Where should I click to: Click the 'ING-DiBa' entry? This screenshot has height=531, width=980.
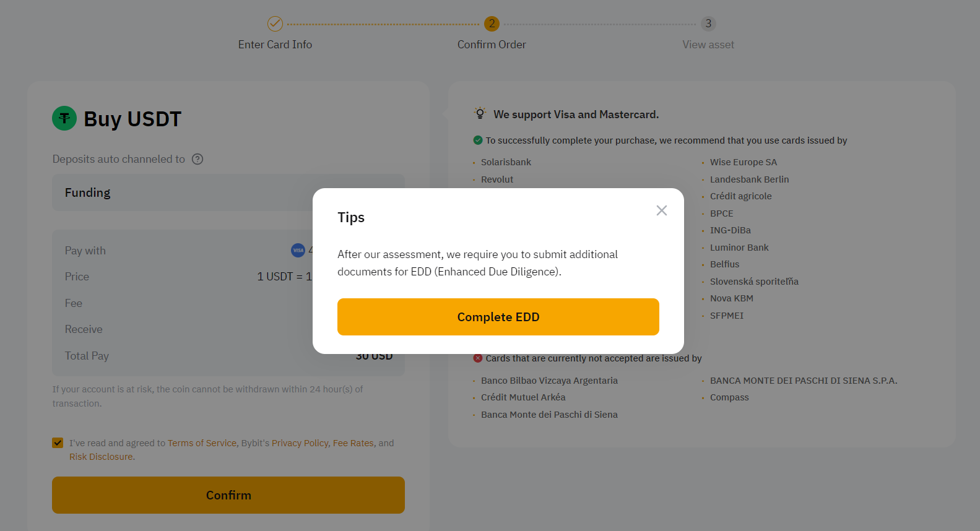[731, 230]
